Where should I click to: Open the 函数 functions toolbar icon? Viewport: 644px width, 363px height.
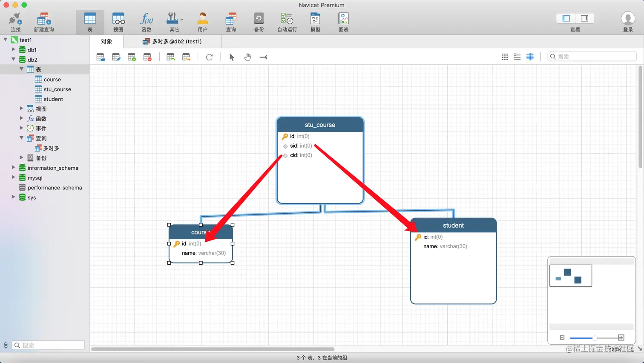[146, 22]
